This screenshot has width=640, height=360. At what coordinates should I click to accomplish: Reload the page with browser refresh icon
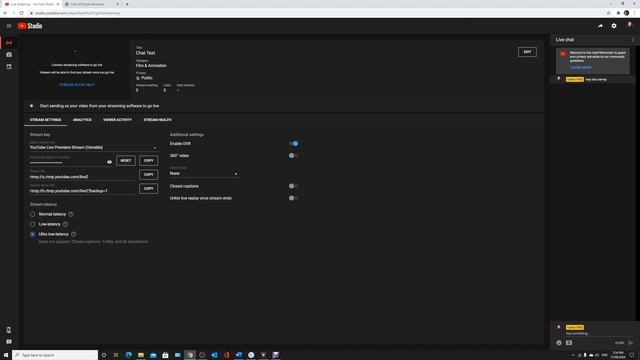[x=22, y=13]
